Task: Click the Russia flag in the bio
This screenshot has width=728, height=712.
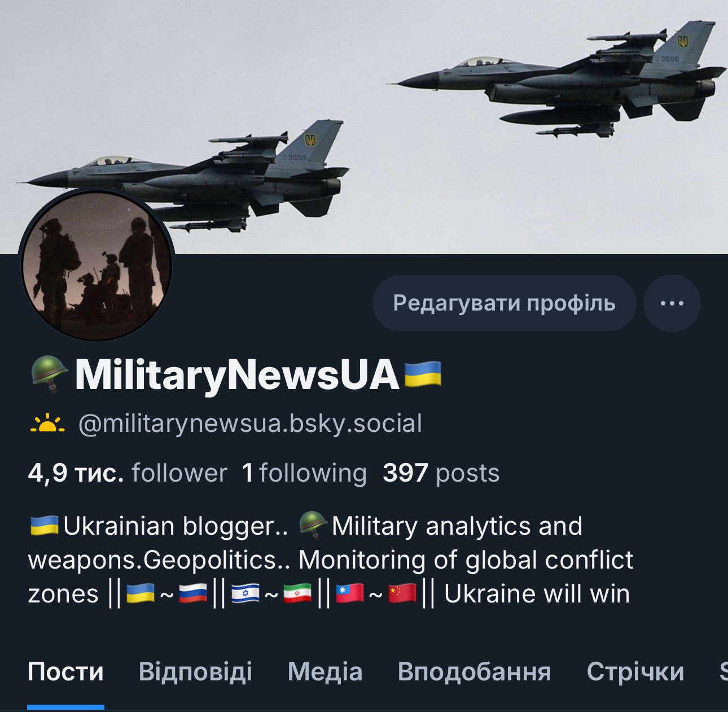Action: (x=193, y=593)
